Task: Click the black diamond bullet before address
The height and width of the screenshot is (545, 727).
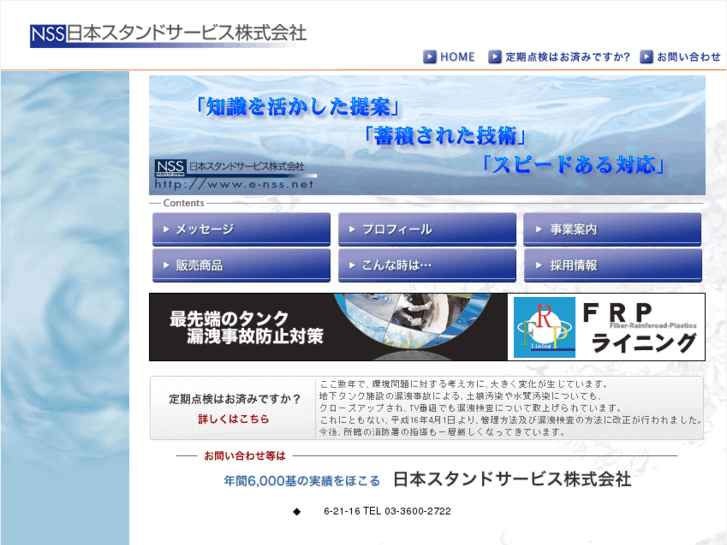Action: (x=297, y=512)
